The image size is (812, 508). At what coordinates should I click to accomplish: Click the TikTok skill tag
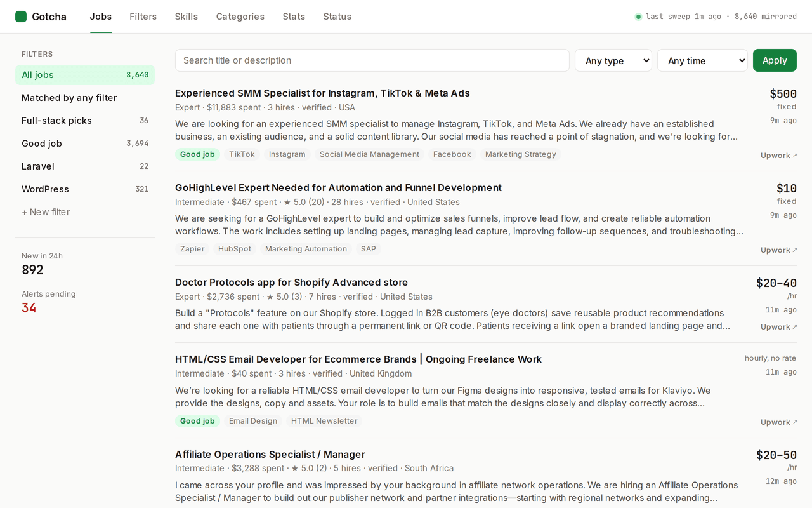[x=242, y=154]
